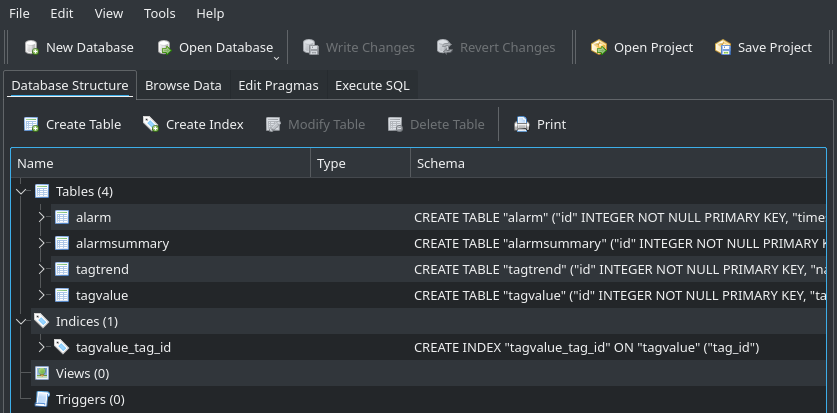This screenshot has width=837, height=413.
Task: Click the tagvalue table icon
Action: [62, 295]
